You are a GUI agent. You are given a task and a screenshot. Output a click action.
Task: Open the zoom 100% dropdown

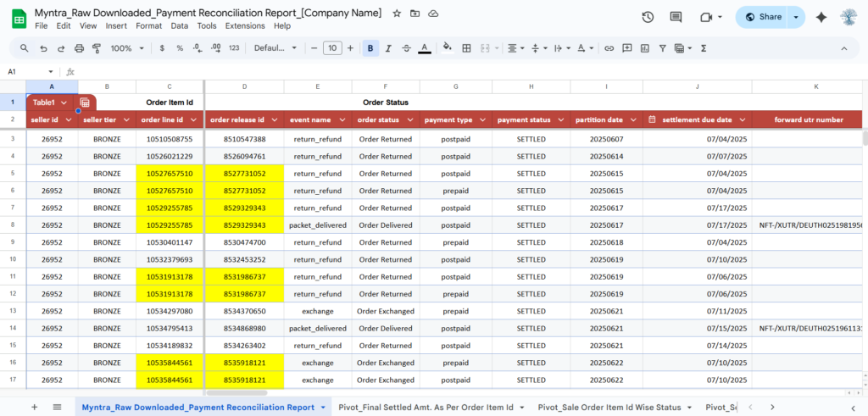tap(126, 48)
